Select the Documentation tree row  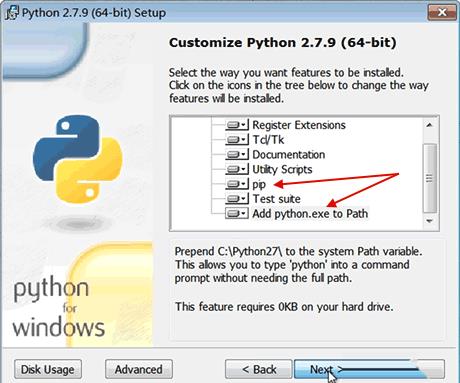(289, 155)
